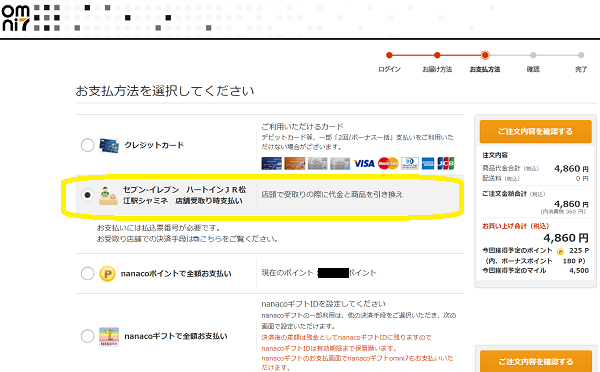Click the 店頭で受取りの際に代金と商品を引き換え text
This screenshot has height=372, width=600.
pos(332,194)
